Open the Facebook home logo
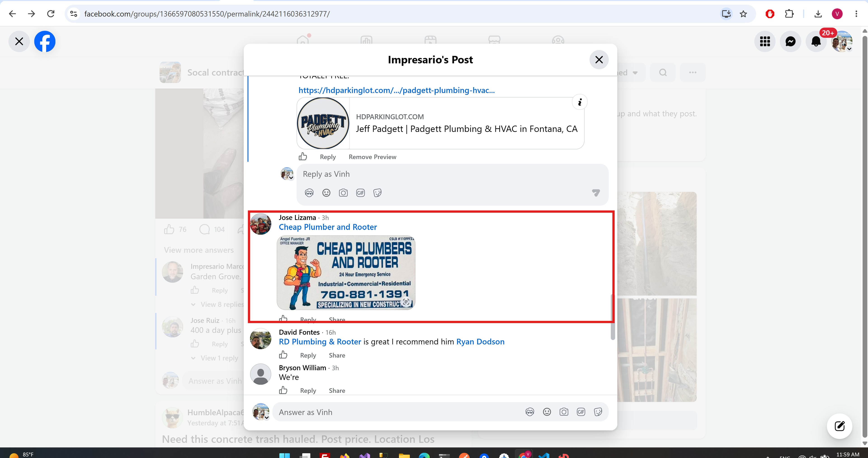 coord(45,41)
